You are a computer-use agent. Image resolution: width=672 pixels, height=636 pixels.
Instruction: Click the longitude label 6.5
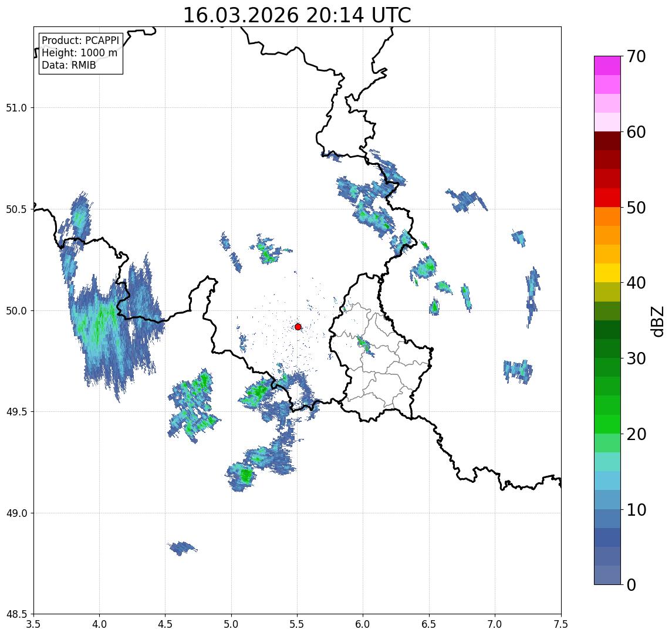(x=429, y=624)
